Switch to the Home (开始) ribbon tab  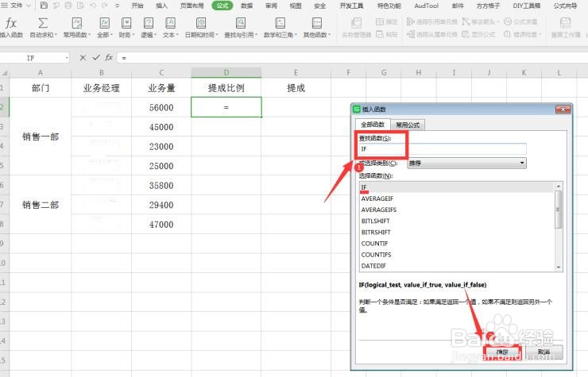tap(137, 6)
